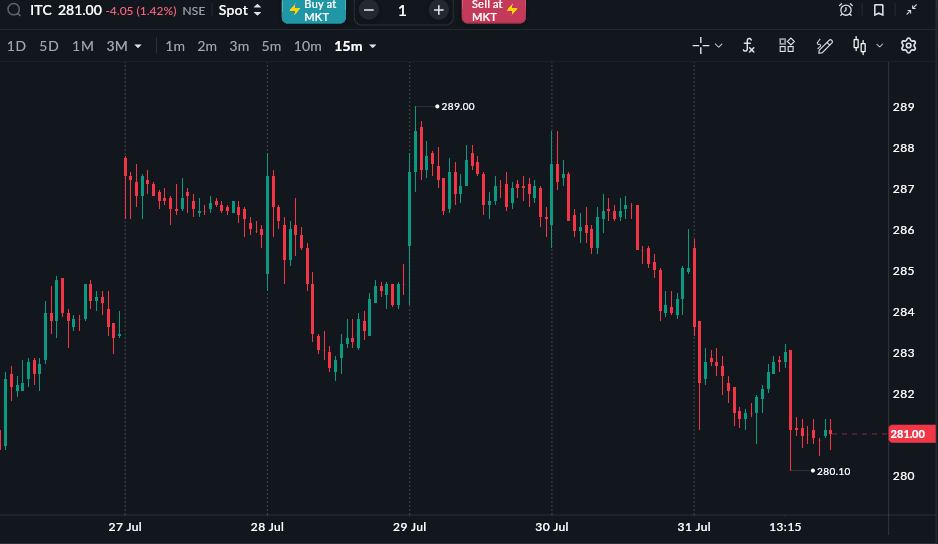Click the 289.00 high marker label
Screen dimensions: 938x544
pos(458,107)
